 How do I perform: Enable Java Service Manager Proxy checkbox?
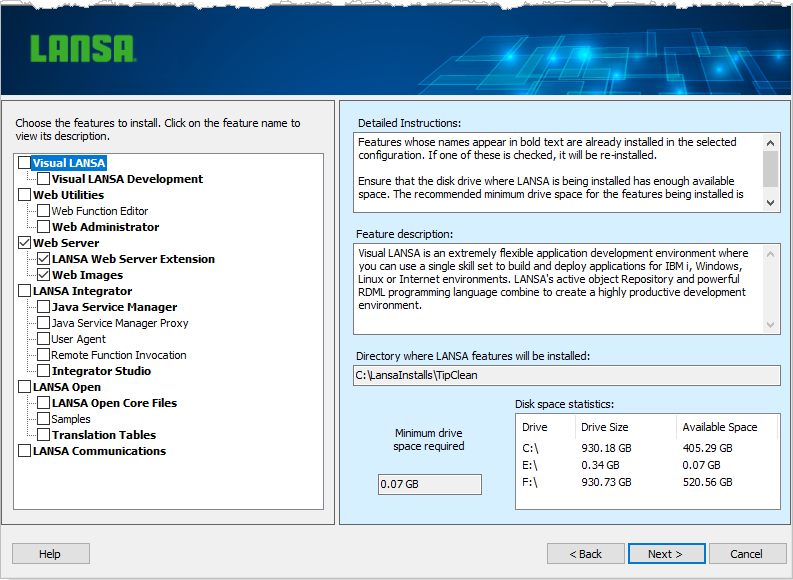tap(43, 323)
